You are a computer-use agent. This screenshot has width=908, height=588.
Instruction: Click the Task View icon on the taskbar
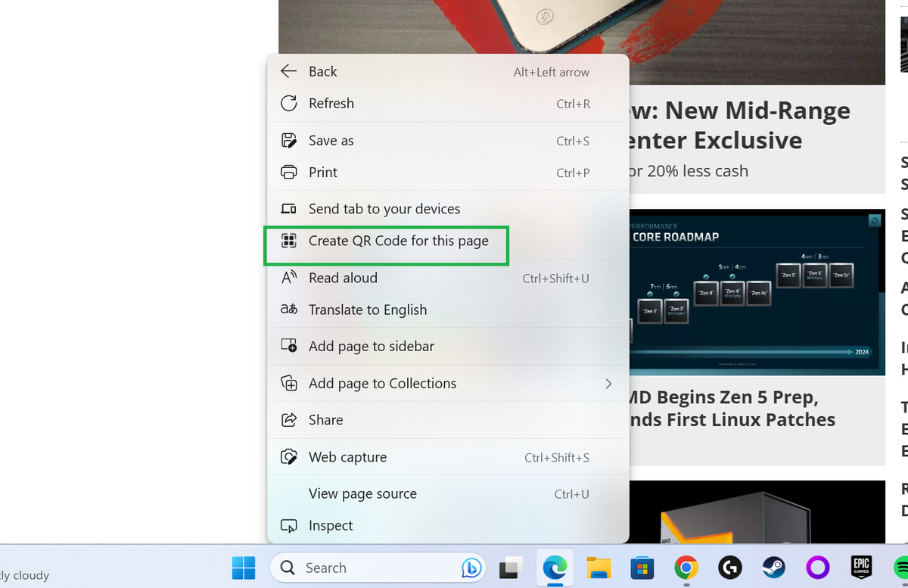(511, 568)
